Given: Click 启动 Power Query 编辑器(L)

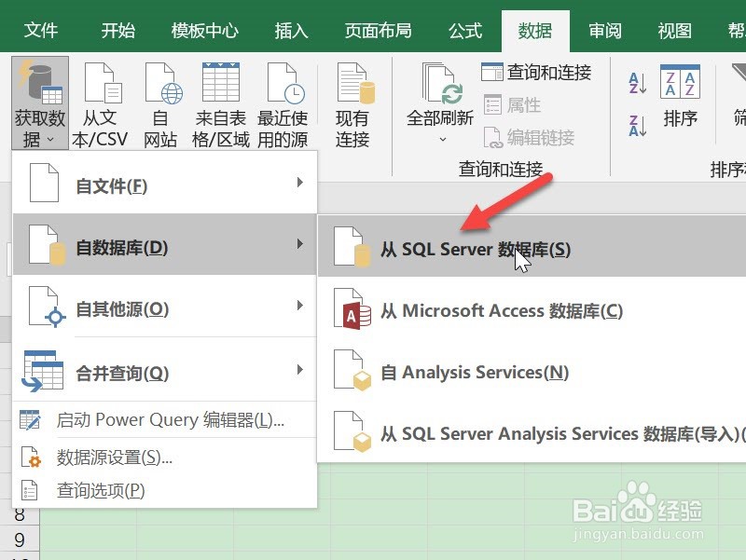Looking at the screenshot, I should 165,420.
